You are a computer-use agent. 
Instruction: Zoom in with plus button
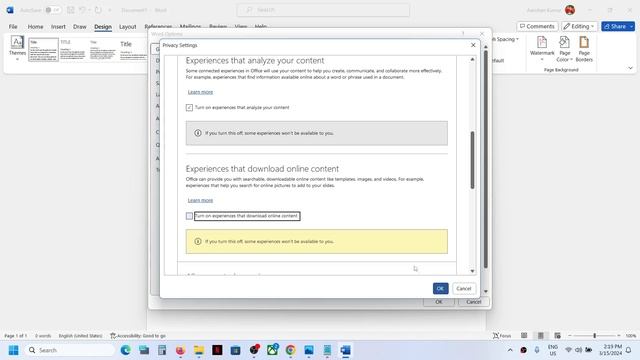point(619,336)
